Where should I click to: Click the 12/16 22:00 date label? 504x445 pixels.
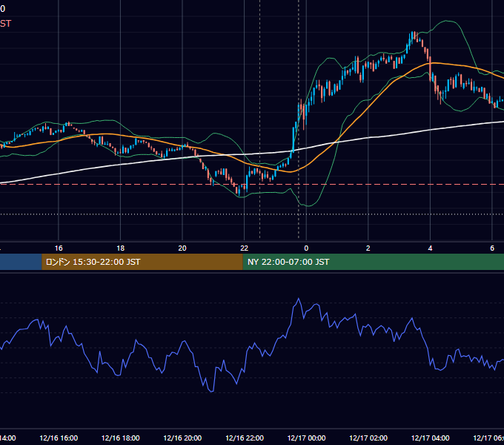[x=245, y=438]
